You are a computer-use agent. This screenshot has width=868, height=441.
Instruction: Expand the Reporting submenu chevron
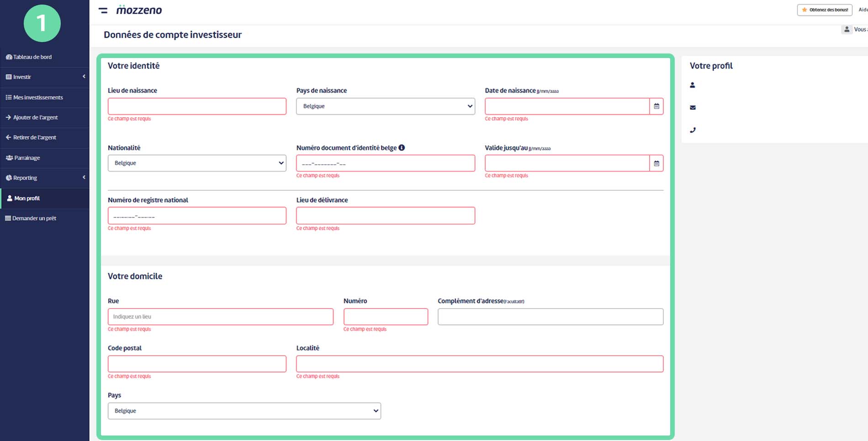click(x=84, y=177)
